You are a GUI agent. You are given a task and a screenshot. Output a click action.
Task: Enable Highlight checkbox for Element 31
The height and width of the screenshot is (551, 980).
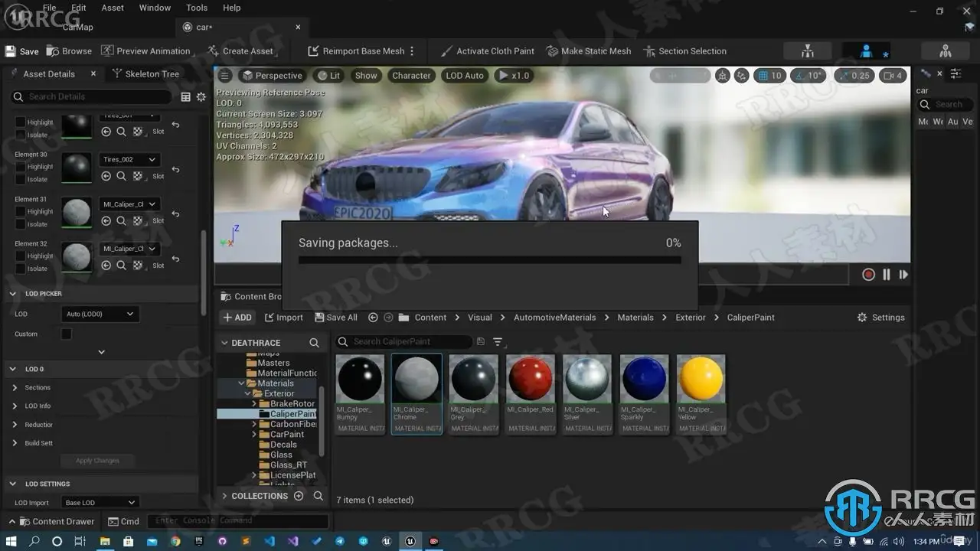[21, 212]
